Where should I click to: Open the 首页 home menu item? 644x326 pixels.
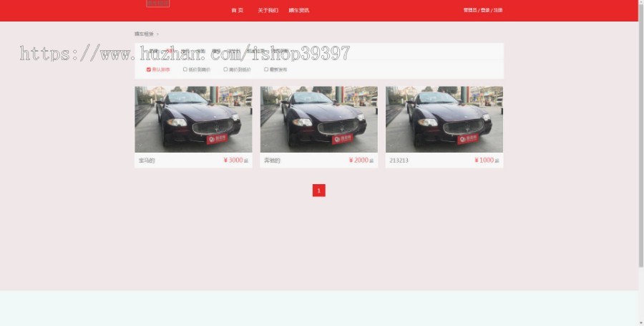(237, 10)
